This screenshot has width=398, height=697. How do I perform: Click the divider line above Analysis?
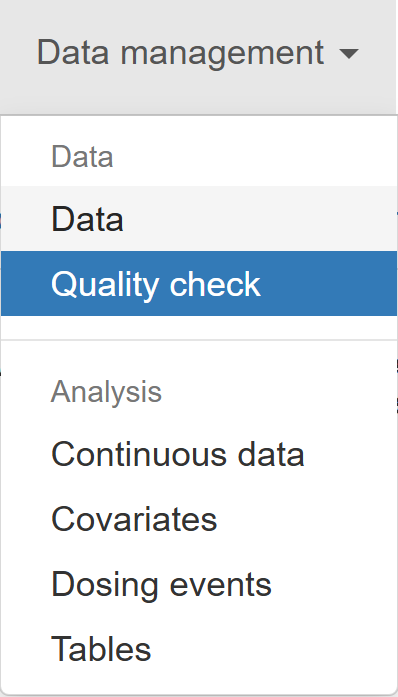point(199,340)
